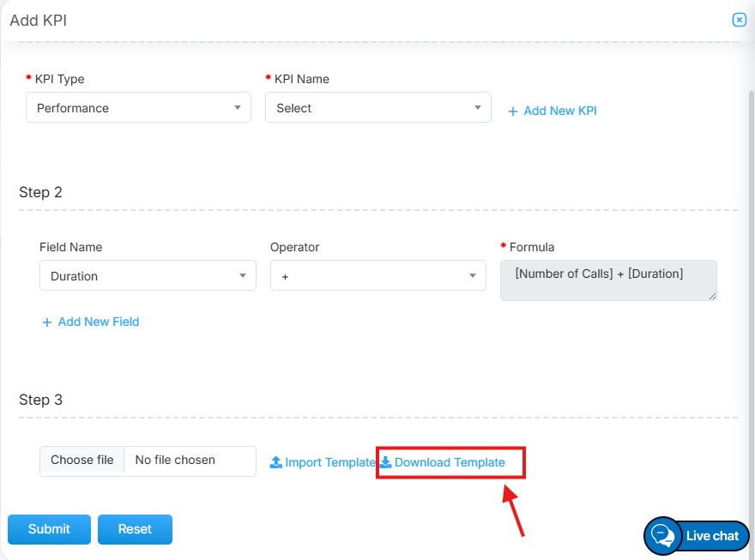Open the KPI Type dropdown showing Performance
Screen dimensions: 755x560
tap(138, 108)
